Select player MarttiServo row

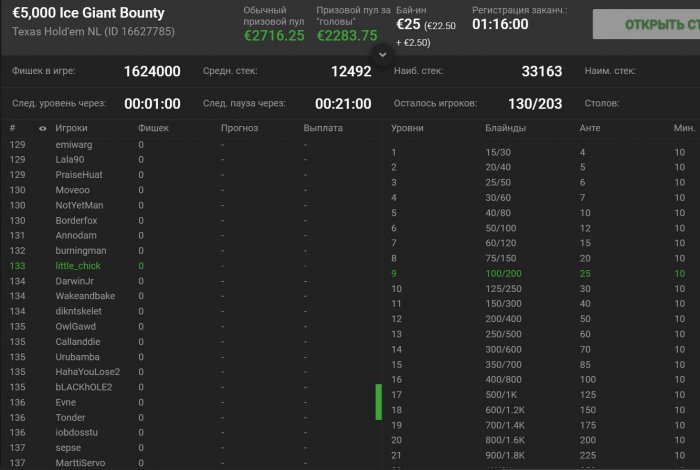point(192,463)
